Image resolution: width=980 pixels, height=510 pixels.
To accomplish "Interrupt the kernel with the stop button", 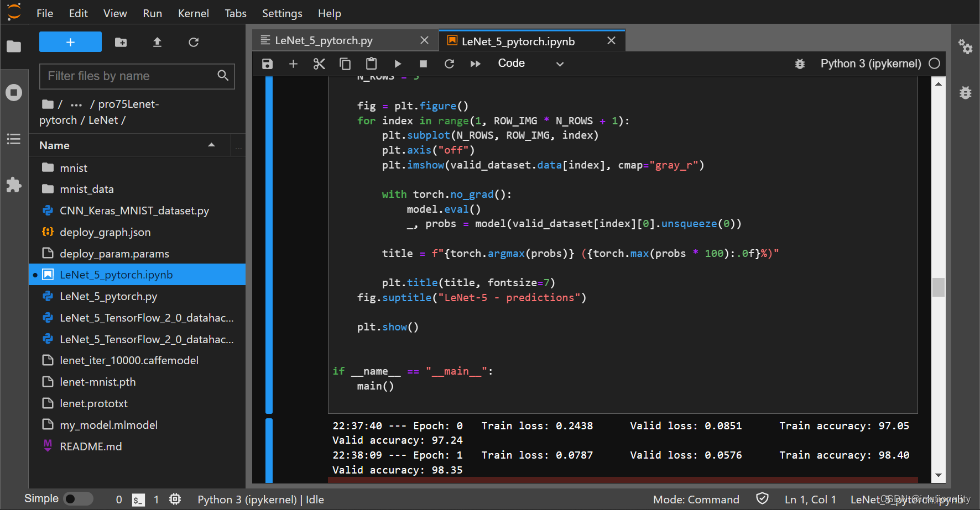I will 423,64.
